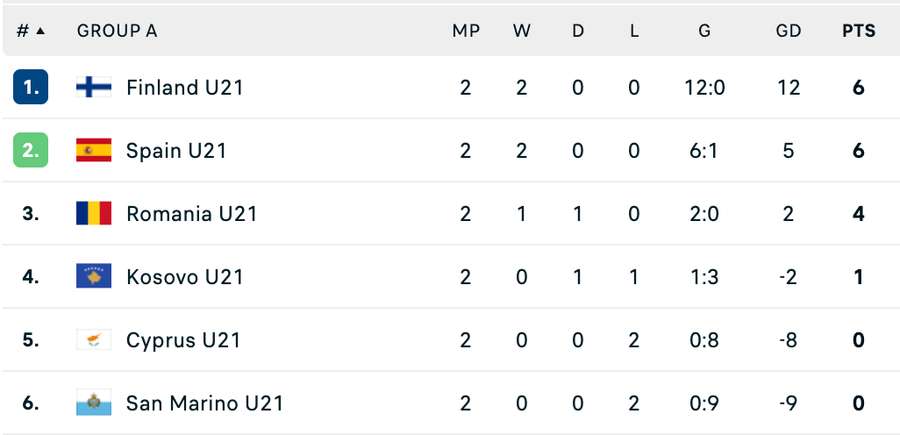The height and width of the screenshot is (435, 900).
Task: Click the San Marino flag icon
Action: point(94,404)
